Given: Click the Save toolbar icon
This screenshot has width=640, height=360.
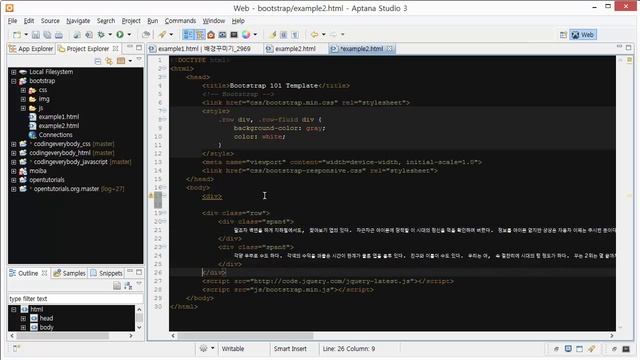Looking at the screenshot, I should (36, 35).
